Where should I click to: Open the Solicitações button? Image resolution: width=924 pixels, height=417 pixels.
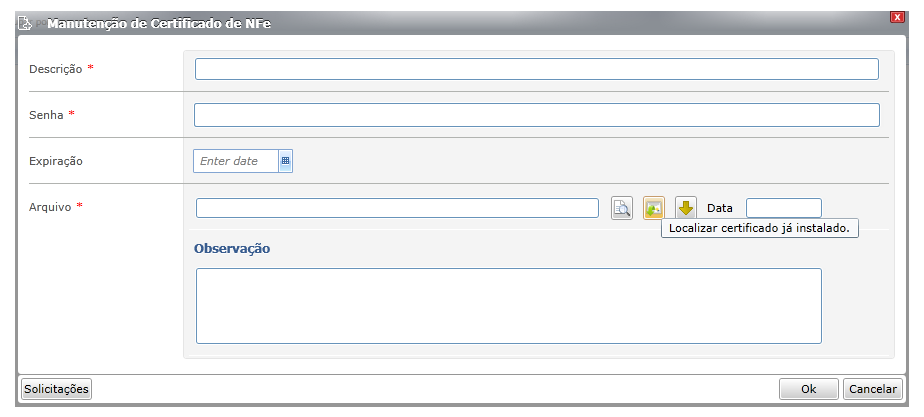click(x=57, y=389)
